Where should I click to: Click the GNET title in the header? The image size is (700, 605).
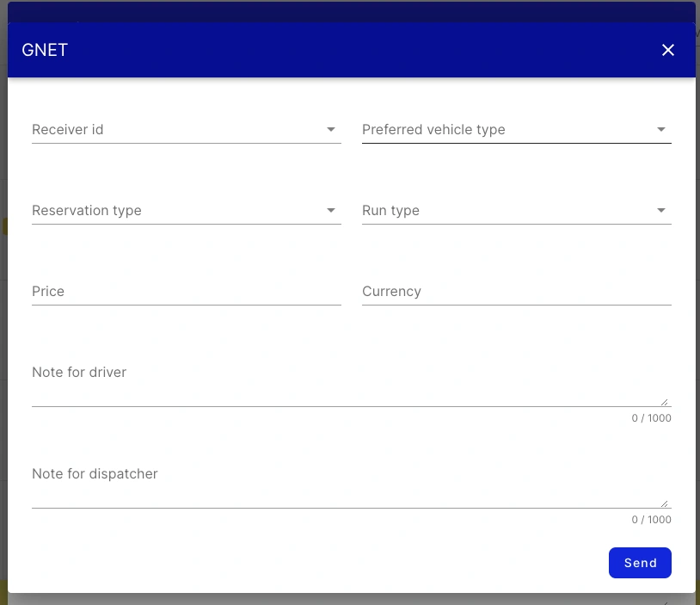[x=45, y=50]
